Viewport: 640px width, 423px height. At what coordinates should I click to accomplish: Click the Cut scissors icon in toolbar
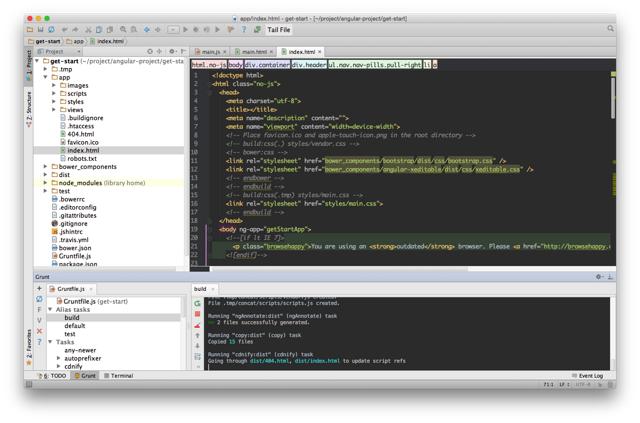(x=87, y=30)
